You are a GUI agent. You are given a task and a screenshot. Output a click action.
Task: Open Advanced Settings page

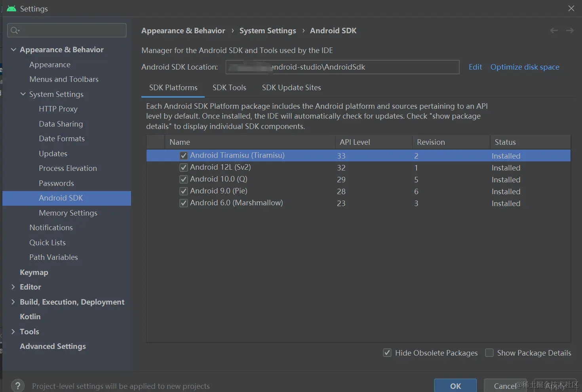(53, 346)
